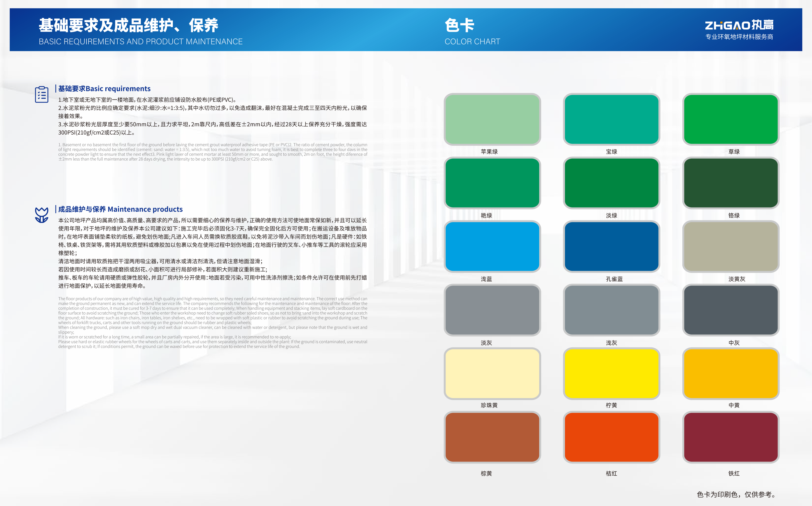Choose the 桔红 orange red swatch
Image resolution: width=812 pixels, height=506 pixels.
tap(611, 437)
